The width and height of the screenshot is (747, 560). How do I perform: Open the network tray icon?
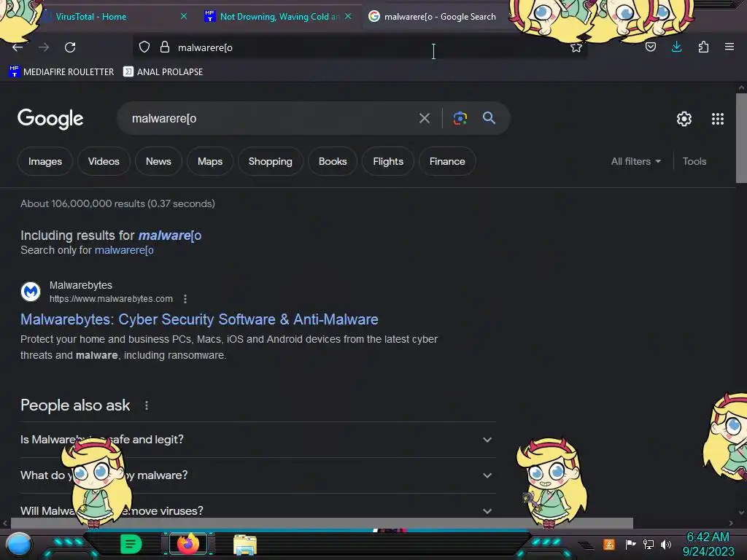[x=649, y=544]
